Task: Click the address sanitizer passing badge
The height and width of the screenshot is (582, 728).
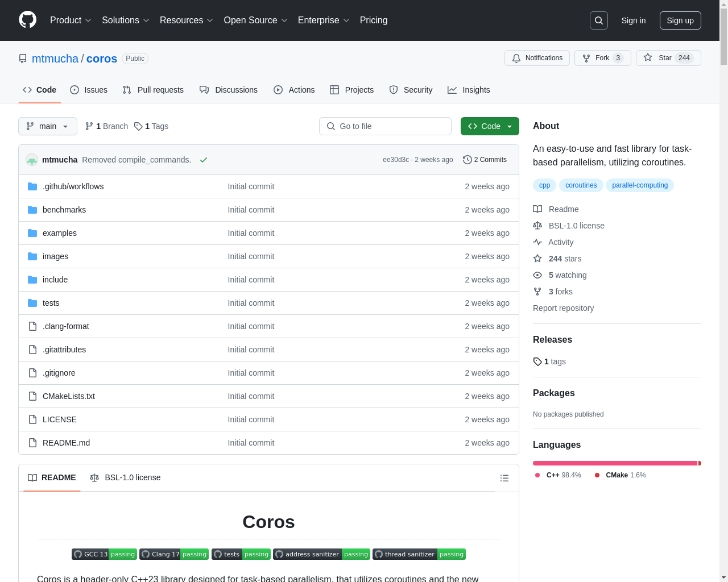Action: coord(321,554)
